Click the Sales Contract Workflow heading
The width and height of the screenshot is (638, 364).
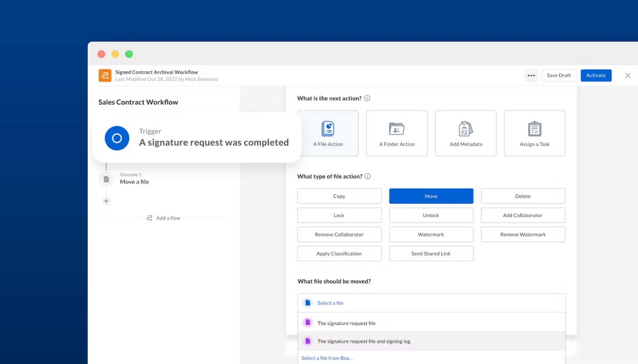point(138,102)
